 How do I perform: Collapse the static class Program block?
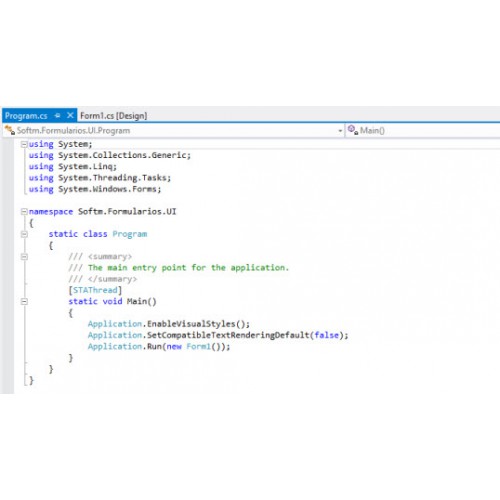click(24, 234)
